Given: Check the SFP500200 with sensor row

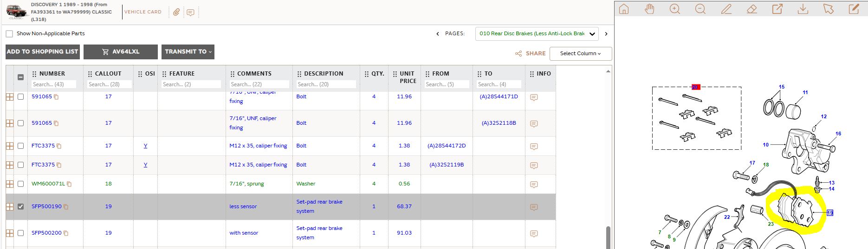Looking at the screenshot, I should pyautogui.click(x=20, y=233).
